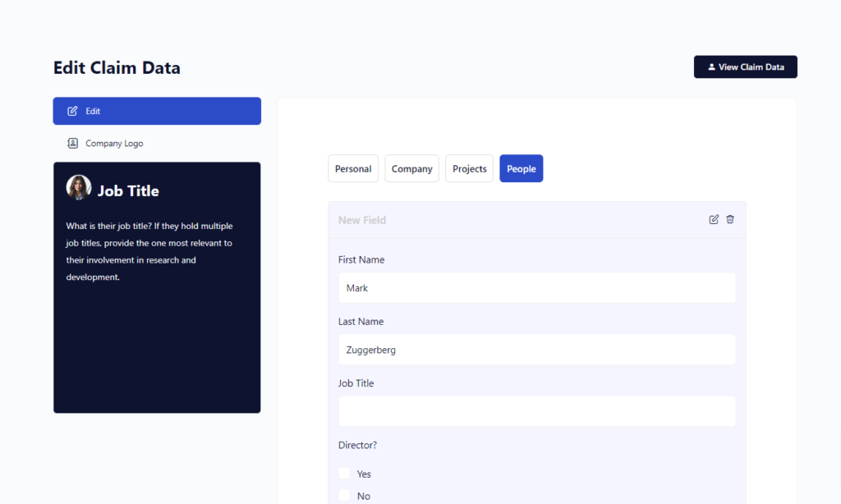Screen dimensions: 841x504
Task: Focus the First Name field containing Mark
Action: pyautogui.click(x=536, y=288)
